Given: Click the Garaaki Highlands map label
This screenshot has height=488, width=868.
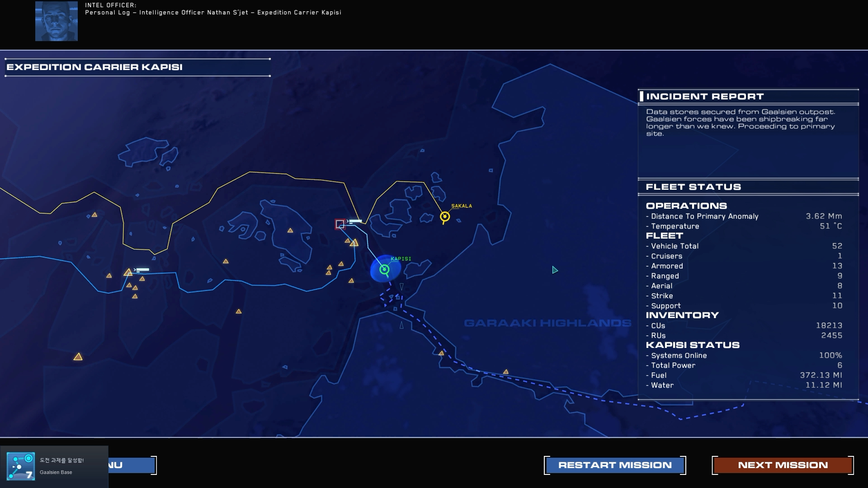Looking at the screenshot, I should pyautogui.click(x=547, y=323).
